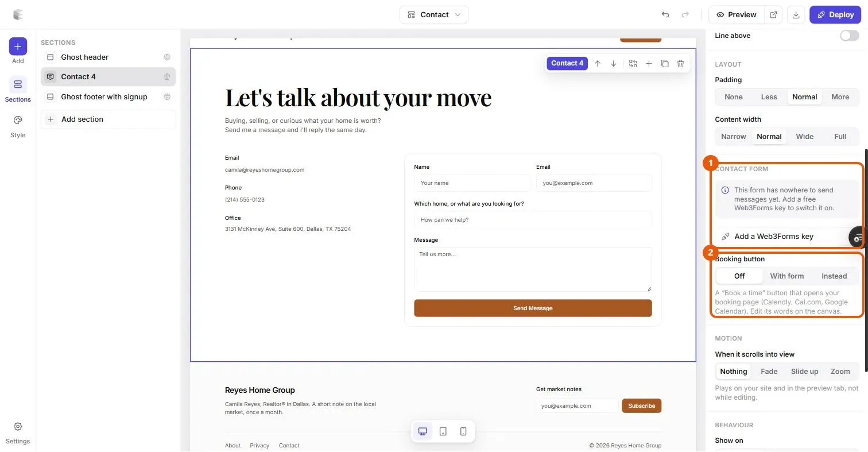
Task: Click the download icon in top bar
Action: pyautogui.click(x=796, y=14)
